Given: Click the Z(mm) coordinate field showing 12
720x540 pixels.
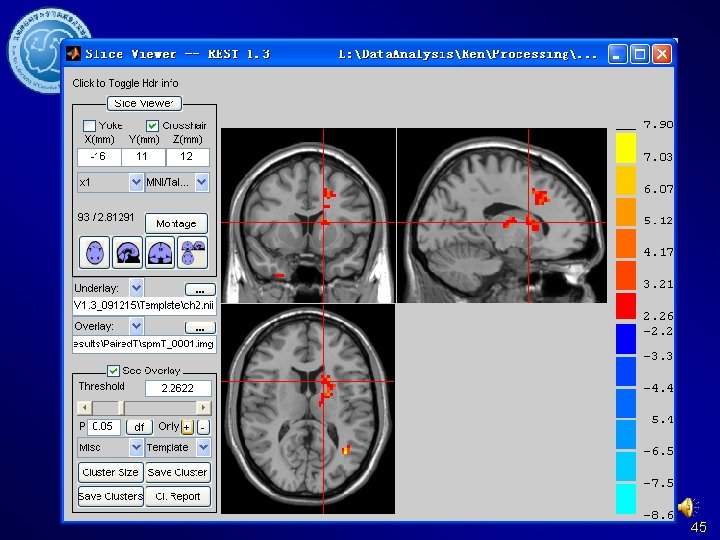Looking at the screenshot, I should [x=187, y=157].
